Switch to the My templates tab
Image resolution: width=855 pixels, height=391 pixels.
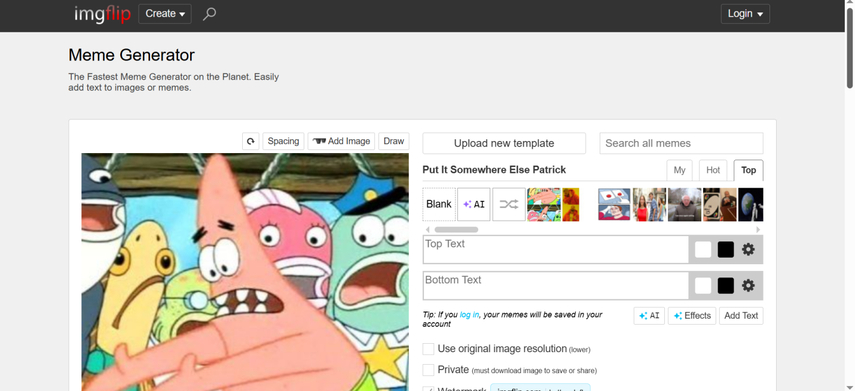[679, 170]
